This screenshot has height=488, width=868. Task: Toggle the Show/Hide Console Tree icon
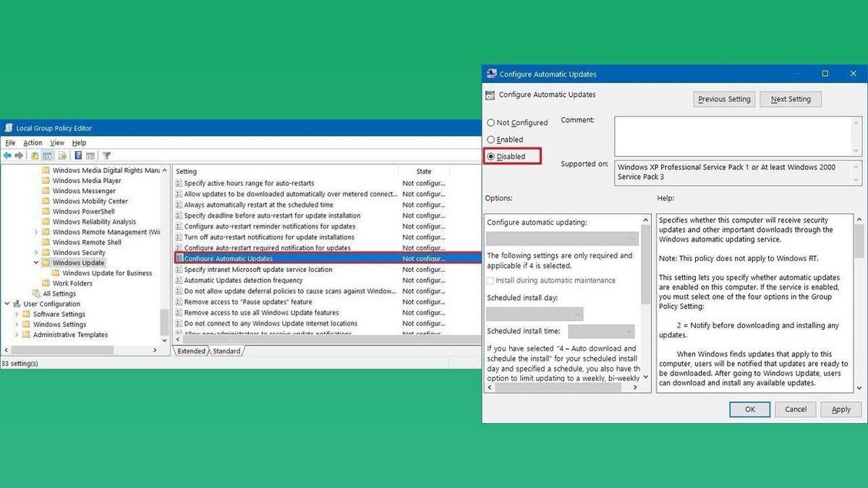46,155
